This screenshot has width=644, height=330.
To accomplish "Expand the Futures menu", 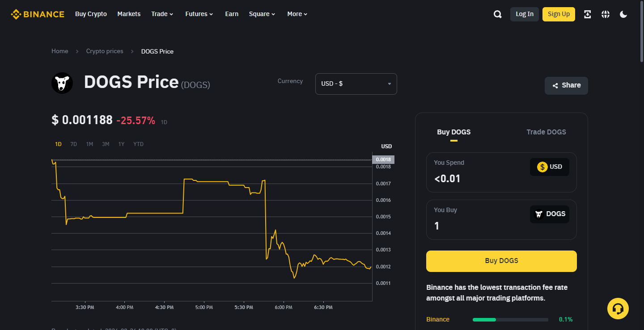I will tap(199, 14).
